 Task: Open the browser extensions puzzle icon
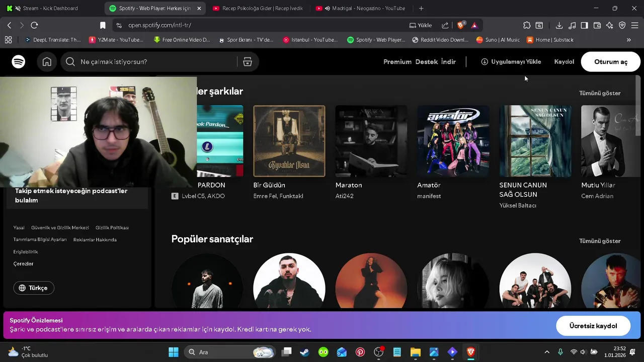coord(527,25)
